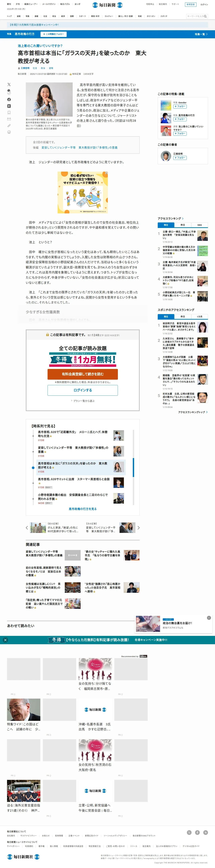215x868 pixels.
Task: Click ログイン in the header
Action: [204, 4]
